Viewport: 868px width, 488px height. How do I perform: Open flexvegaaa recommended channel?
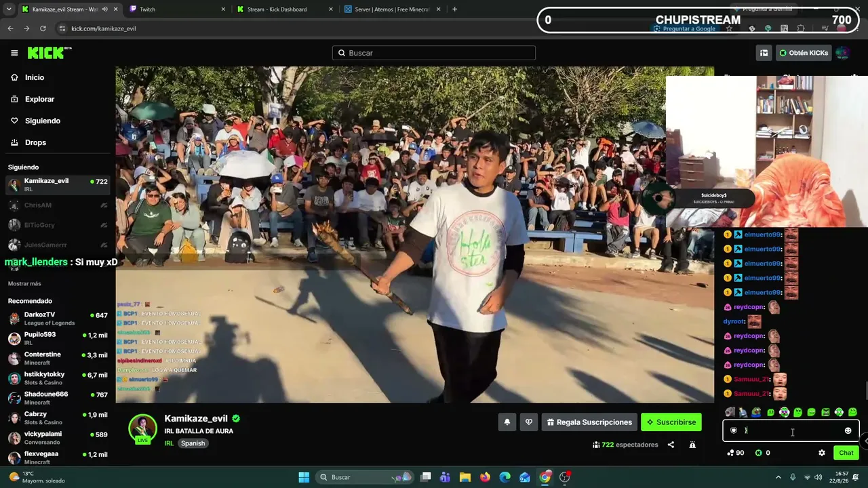point(57,457)
